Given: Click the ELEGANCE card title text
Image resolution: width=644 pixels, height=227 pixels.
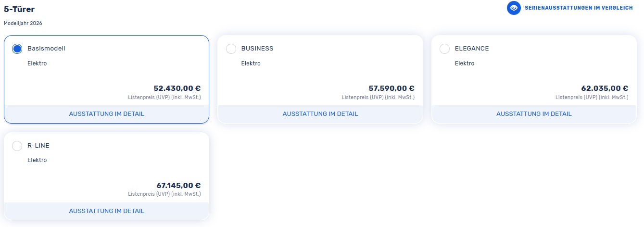Looking at the screenshot, I should [472, 49].
